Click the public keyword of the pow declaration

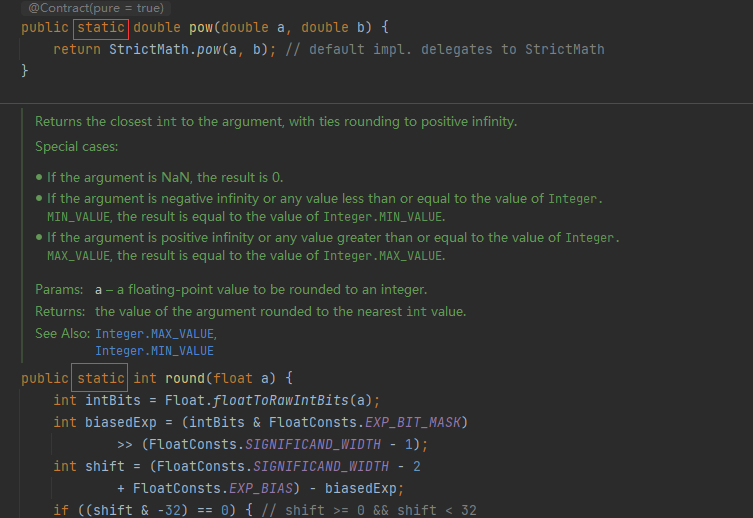[45, 28]
